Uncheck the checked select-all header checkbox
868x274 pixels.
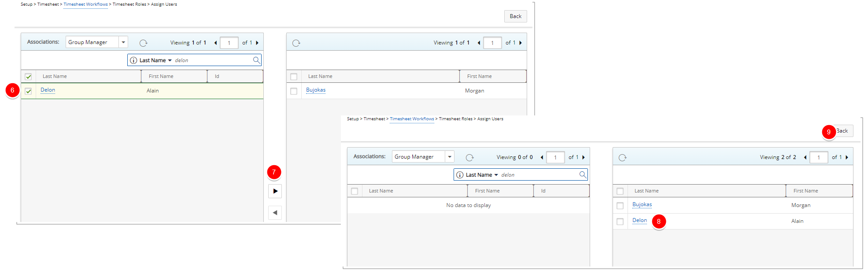(29, 77)
